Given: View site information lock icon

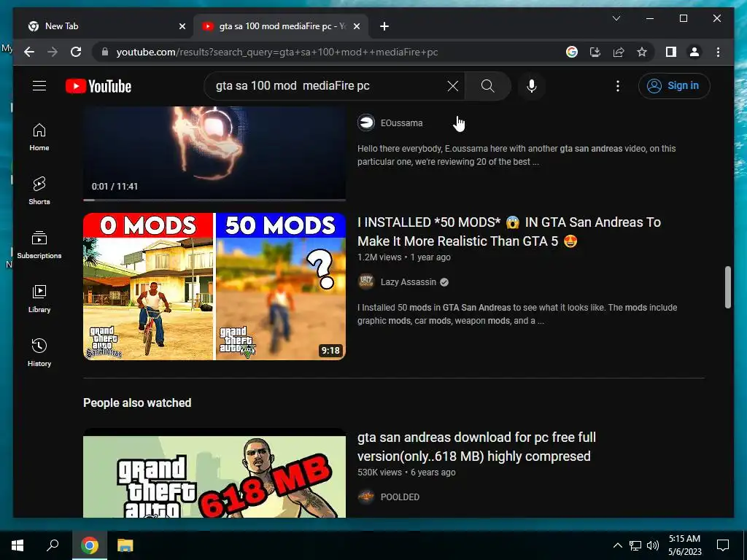Looking at the screenshot, I should [x=105, y=52].
